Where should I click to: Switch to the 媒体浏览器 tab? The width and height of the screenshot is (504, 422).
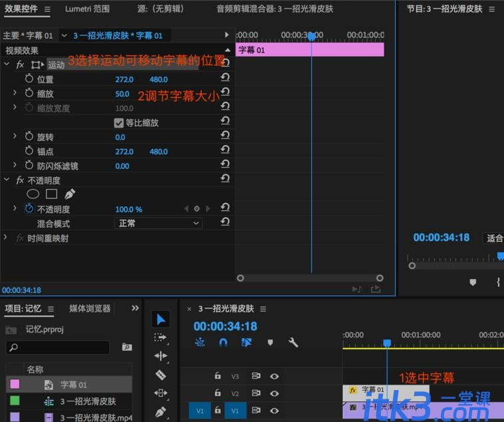click(90, 308)
